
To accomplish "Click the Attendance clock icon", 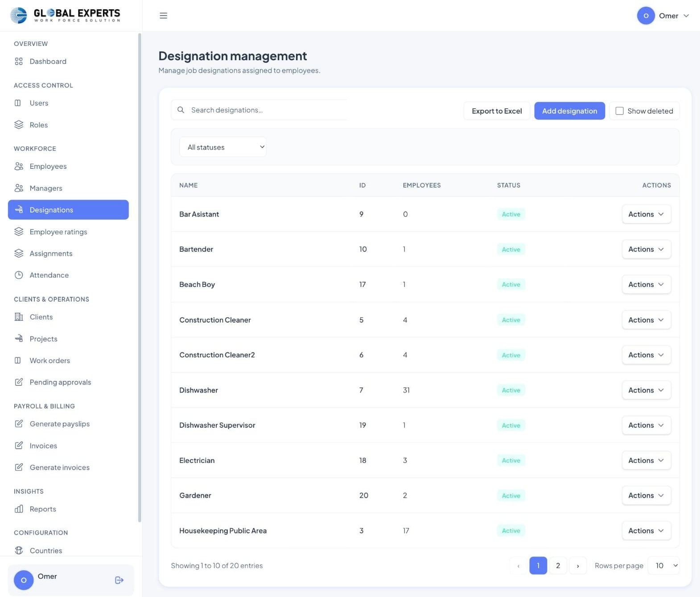I will click(x=19, y=275).
